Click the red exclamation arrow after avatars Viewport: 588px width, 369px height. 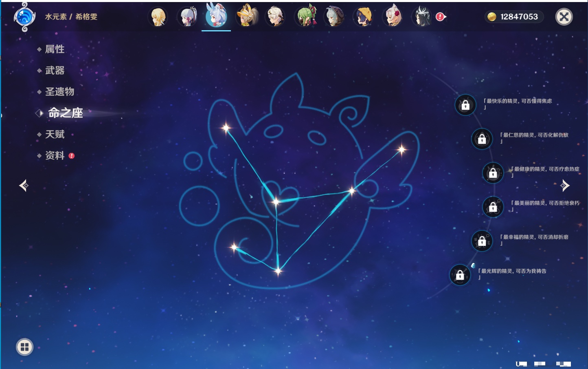coord(441,17)
